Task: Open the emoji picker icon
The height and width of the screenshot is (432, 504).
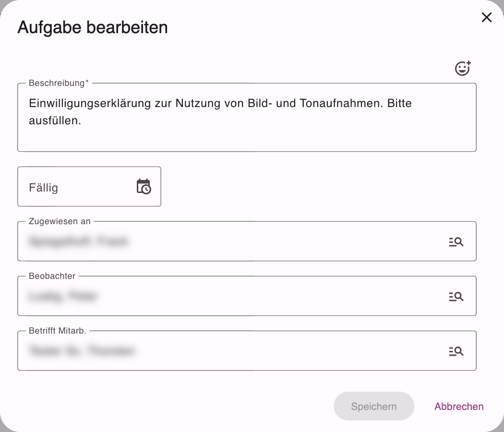Action: 463,68
